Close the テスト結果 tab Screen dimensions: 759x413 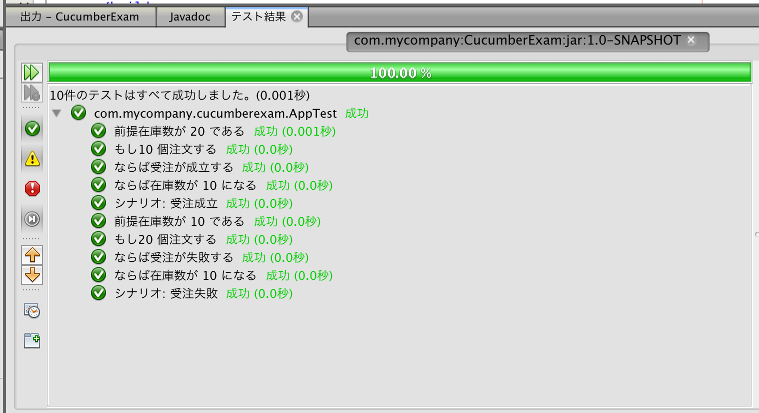(x=297, y=17)
